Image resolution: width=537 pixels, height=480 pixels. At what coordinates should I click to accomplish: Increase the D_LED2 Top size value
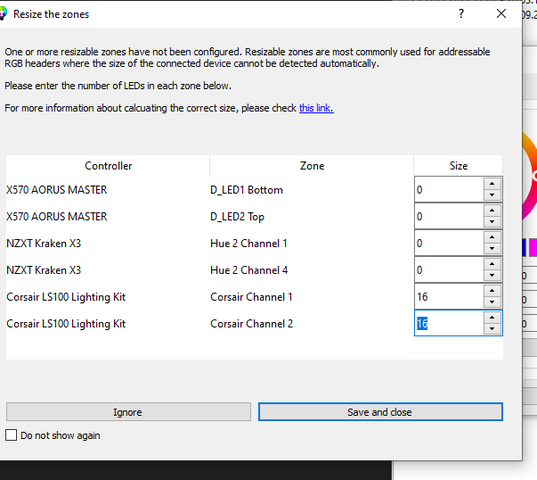tap(492, 211)
